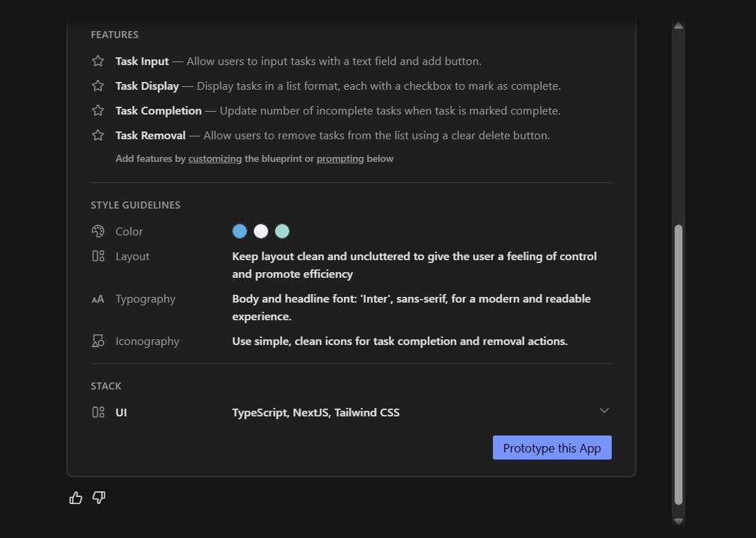Screen dimensions: 756x538
Task: Open the customizing link
Action: (x=215, y=158)
